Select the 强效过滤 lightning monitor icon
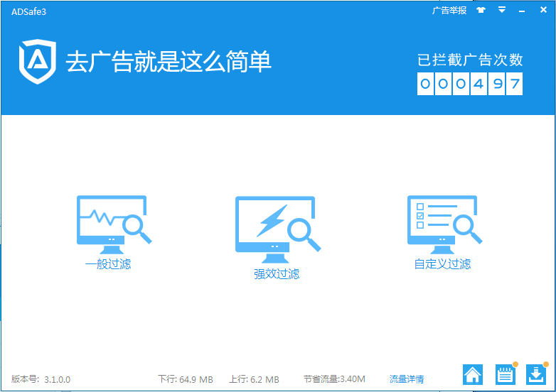Viewport: 556px width, 392px height. point(278,230)
